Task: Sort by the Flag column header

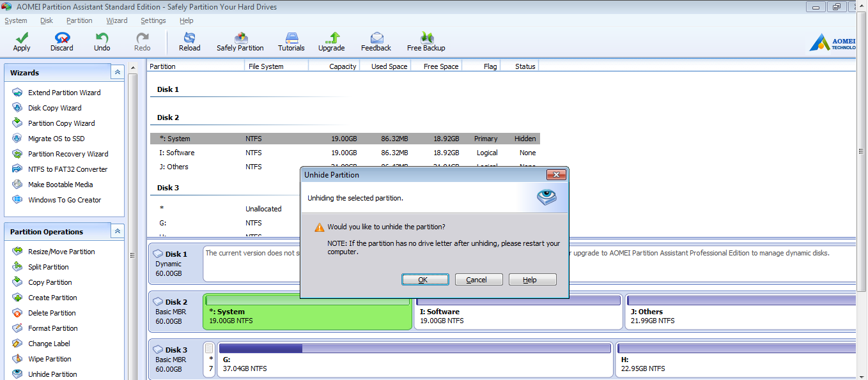Action: point(481,66)
